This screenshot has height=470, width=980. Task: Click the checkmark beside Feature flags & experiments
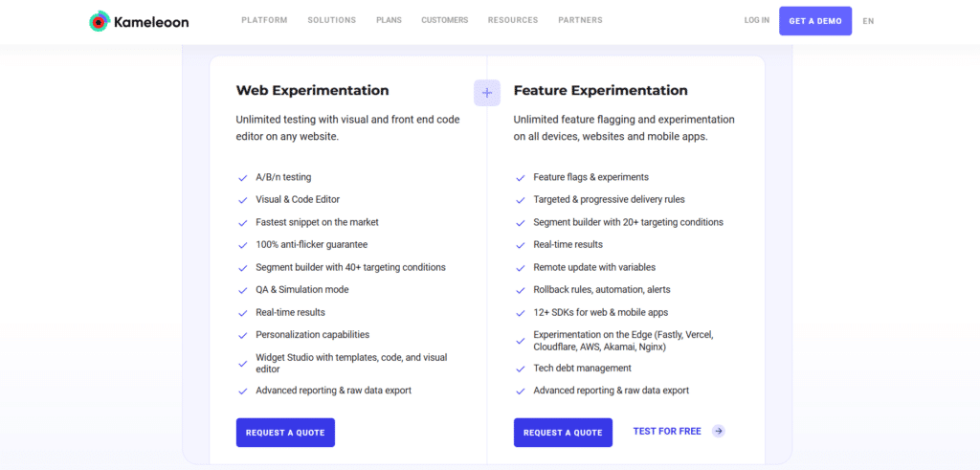coord(520,177)
